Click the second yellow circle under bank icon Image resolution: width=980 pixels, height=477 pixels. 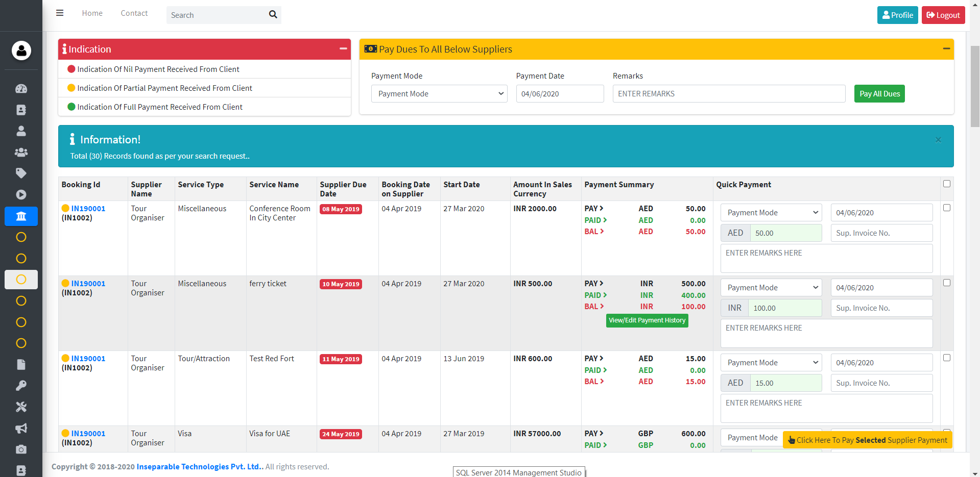pyautogui.click(x=21, y=259)
